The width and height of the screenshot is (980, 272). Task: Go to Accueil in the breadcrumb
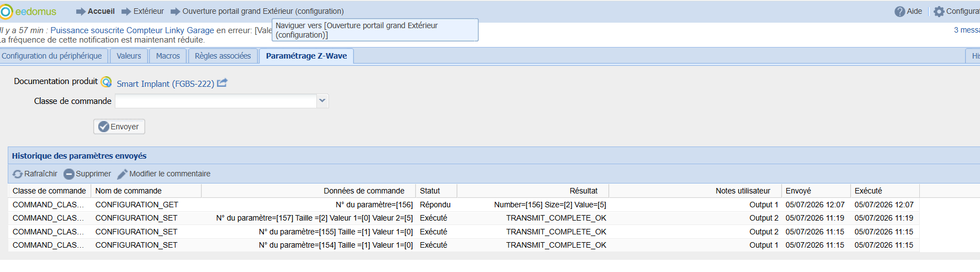click(x=101, y=11)
